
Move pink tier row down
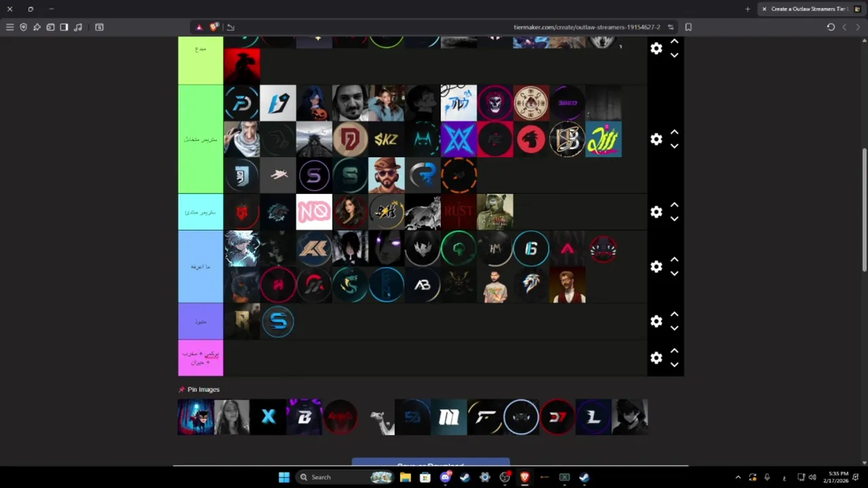[x=674, y=365]
